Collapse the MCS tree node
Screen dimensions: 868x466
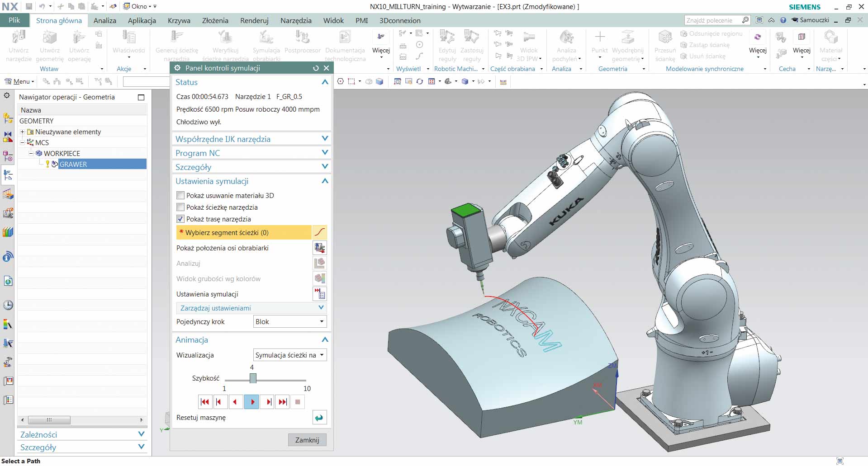22,142
